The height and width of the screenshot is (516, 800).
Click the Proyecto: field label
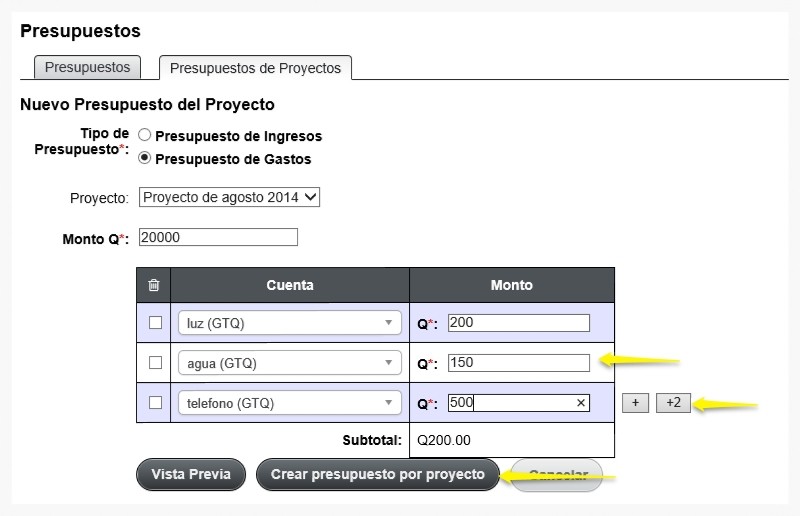[99, 198]
